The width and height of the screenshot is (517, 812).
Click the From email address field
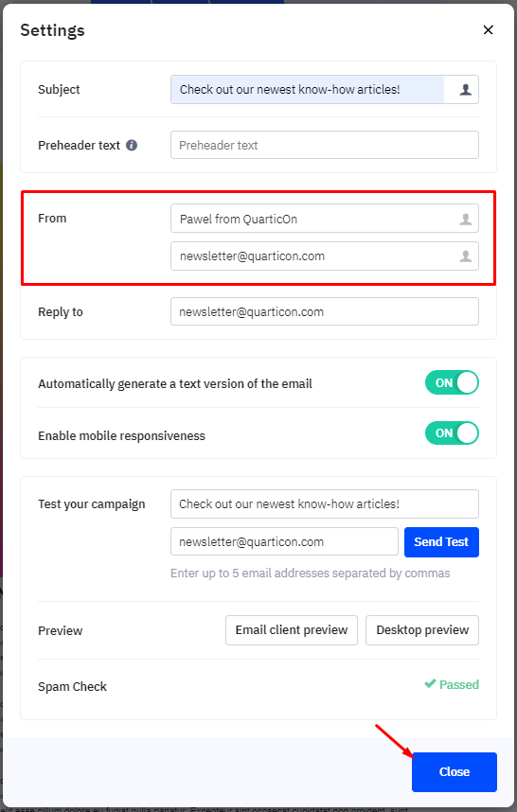click(325, 256)
